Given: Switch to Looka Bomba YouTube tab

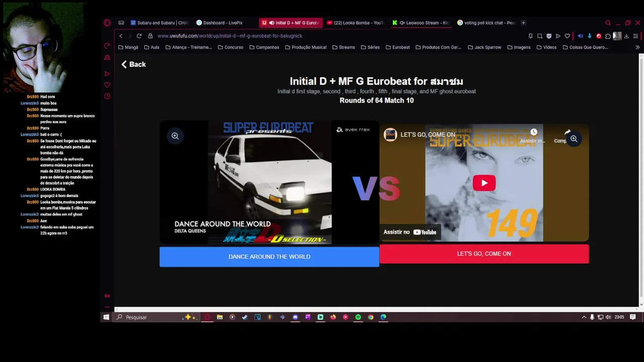Looking at the screenshot, I should tap(355, 23).
